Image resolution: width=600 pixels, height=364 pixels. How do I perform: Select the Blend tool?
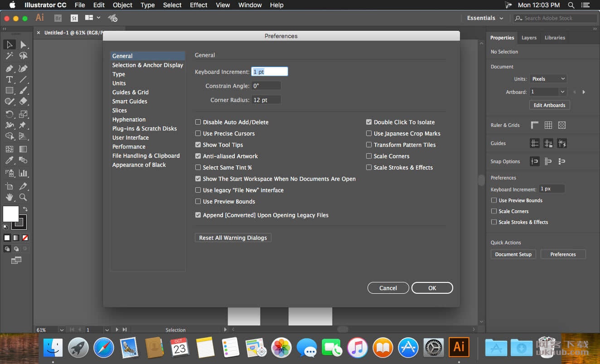[x=23, y=160]
